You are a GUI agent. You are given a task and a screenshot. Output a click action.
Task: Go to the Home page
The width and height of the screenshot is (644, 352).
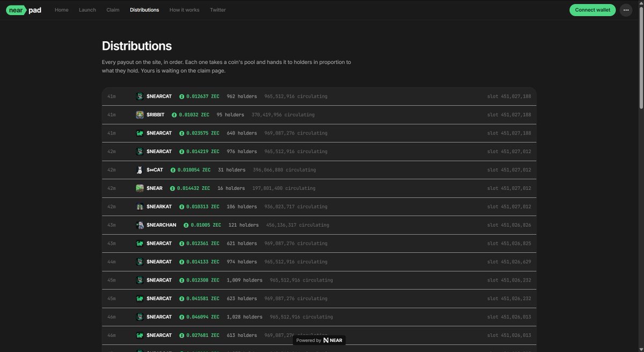click(62, 10)
